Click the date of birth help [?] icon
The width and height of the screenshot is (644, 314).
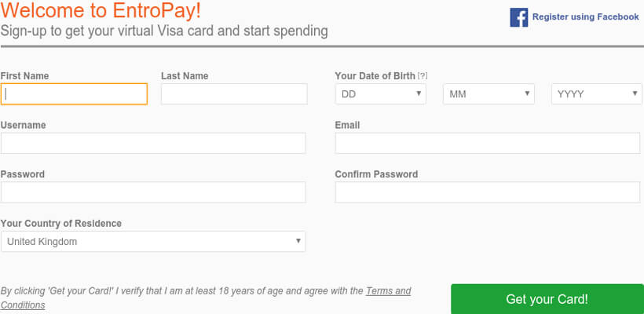(423, 76)
